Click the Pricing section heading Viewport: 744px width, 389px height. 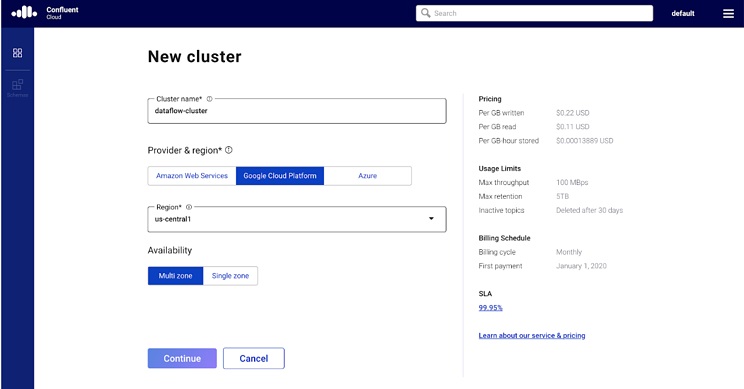pyautogui.click(x=490, y=99)
